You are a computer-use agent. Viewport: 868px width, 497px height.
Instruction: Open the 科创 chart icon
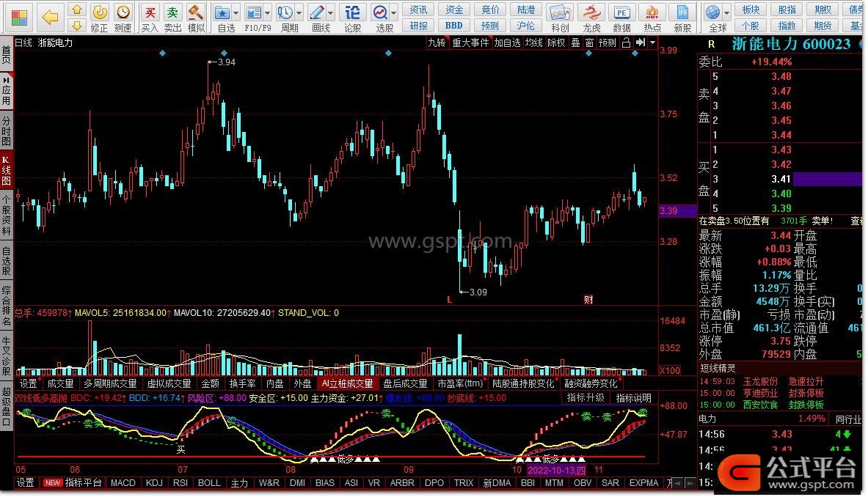click(x=560, y=17)
